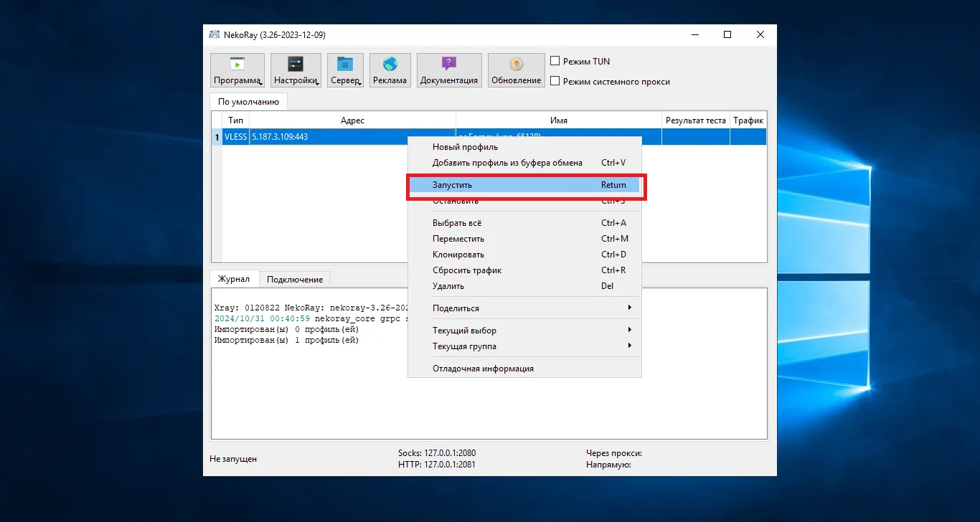Choose Новый профиль in context menu
Viewport: 980px width, 522px height.
[x=524, y=147]
